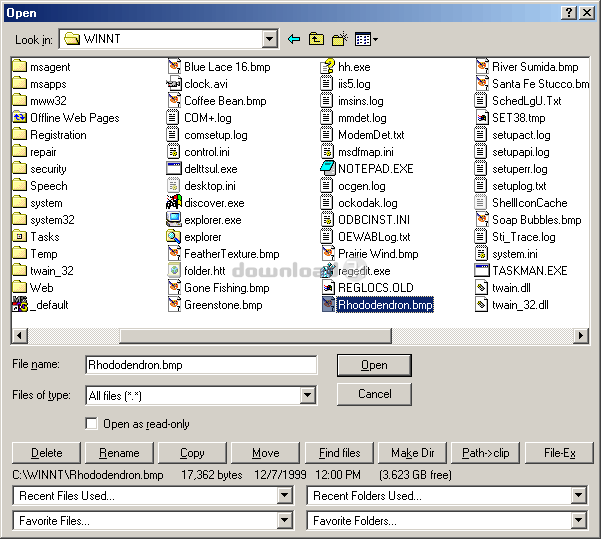Select the clock.avi video icon
This screenshot has width=601, height=539.
(174, 84)
